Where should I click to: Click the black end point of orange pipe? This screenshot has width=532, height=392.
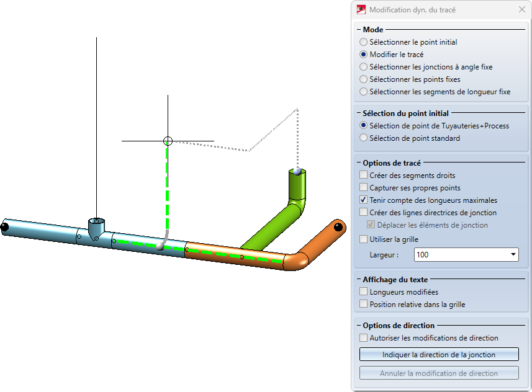pyautogui.click(x=338, y=227)
